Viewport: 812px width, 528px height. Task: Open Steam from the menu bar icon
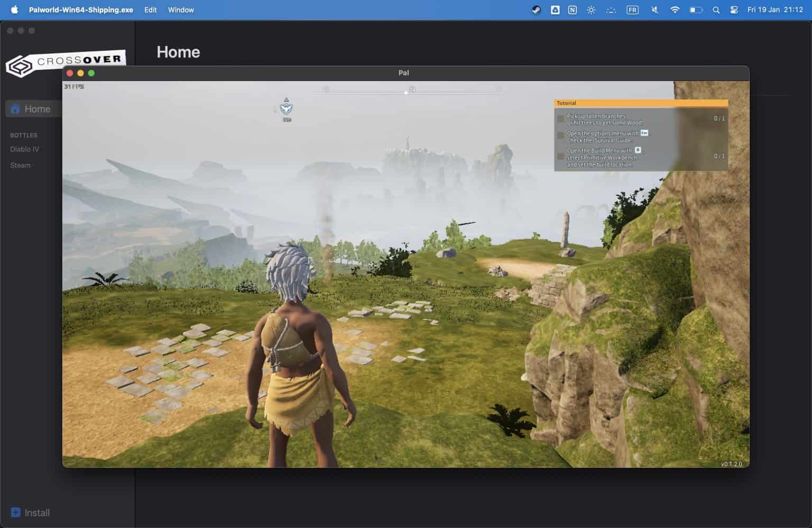[x=536, y=10]
